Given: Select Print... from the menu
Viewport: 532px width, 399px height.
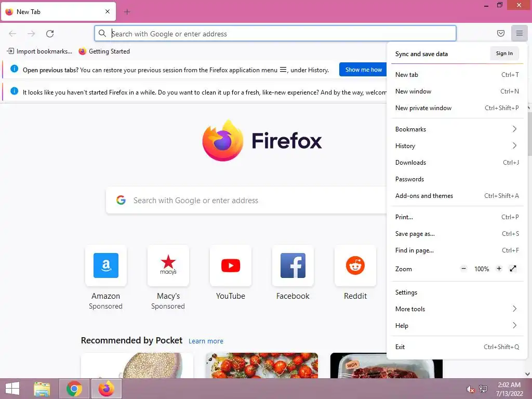Looking at the screenshot, I should [457, 217].
